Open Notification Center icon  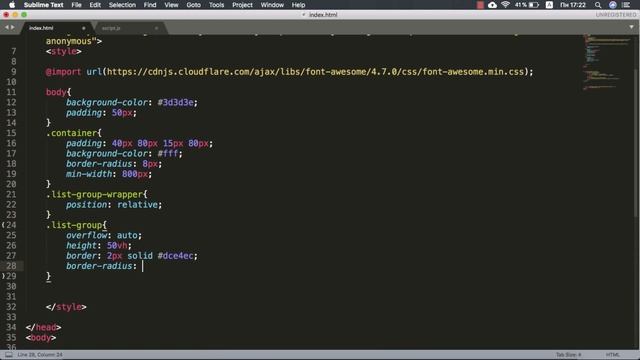[x=626, y=5]
